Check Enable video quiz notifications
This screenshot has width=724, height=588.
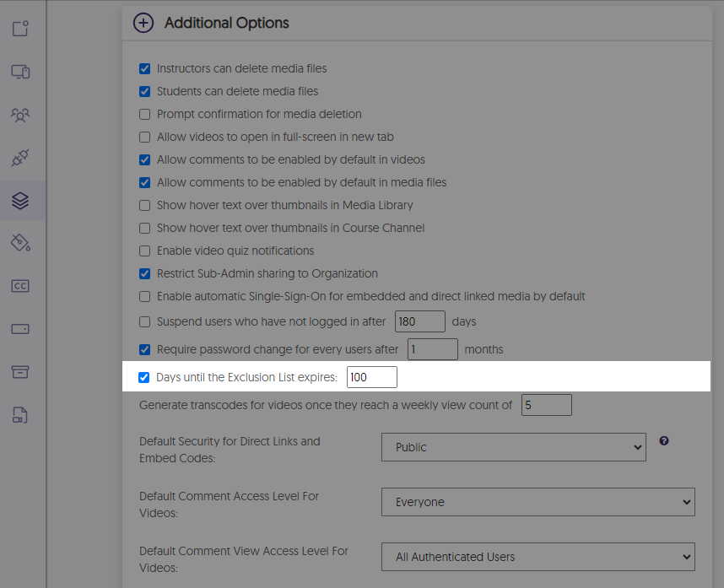pos(144,251)
